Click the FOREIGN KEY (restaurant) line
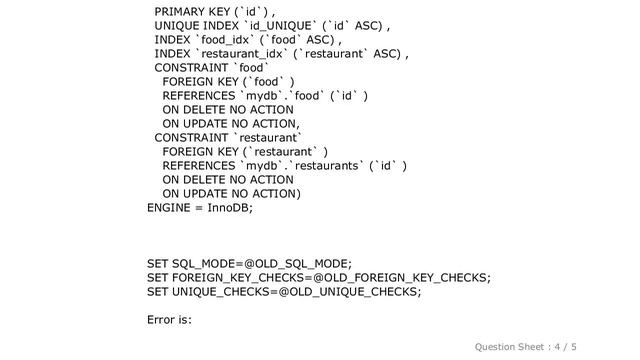This screenshot has height=360, width=640. [x=245, y=152]
